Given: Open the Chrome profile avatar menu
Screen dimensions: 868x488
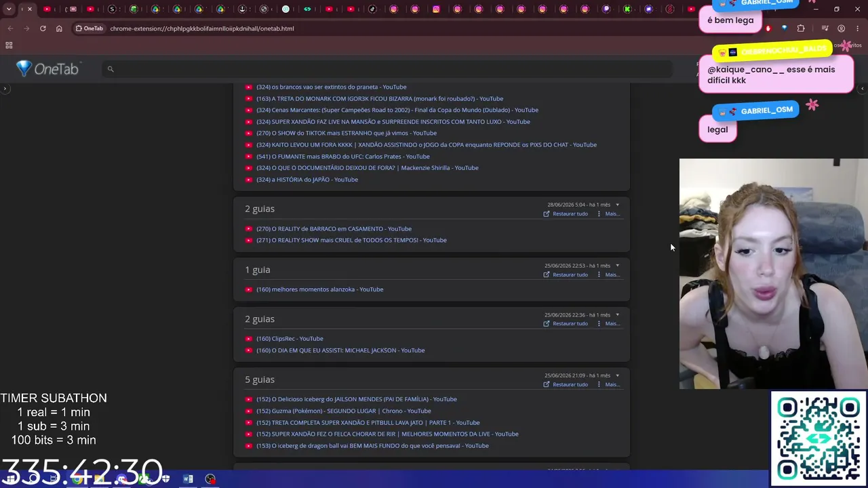Looking at the screenshot, I should coord(841,28).
